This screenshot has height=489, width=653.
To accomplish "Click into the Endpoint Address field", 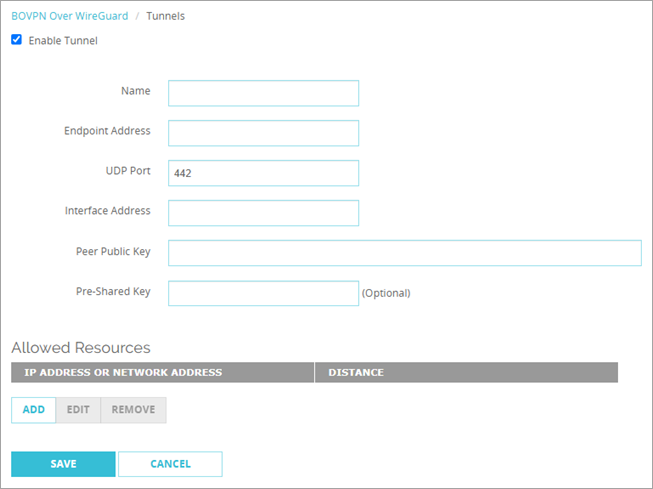I will click(x=263, y=133).
